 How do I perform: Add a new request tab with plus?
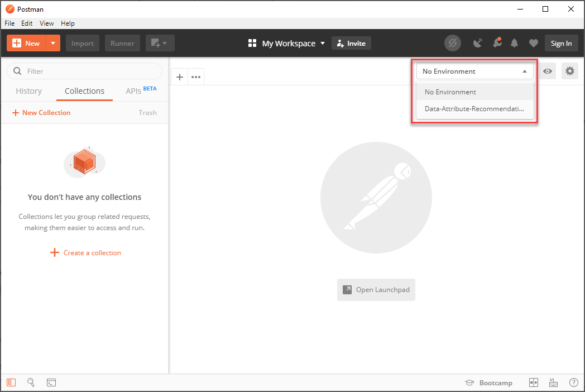[x=179, y=77]
